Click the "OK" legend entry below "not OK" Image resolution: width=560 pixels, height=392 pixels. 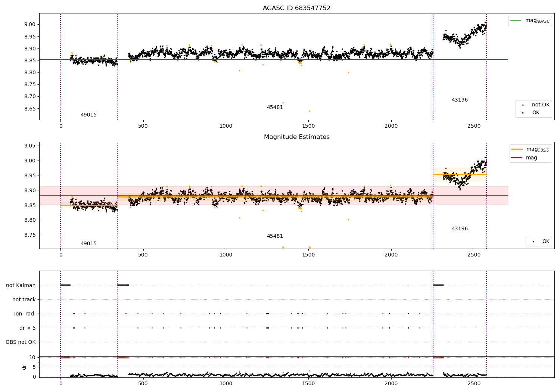[x=536, y=113]
